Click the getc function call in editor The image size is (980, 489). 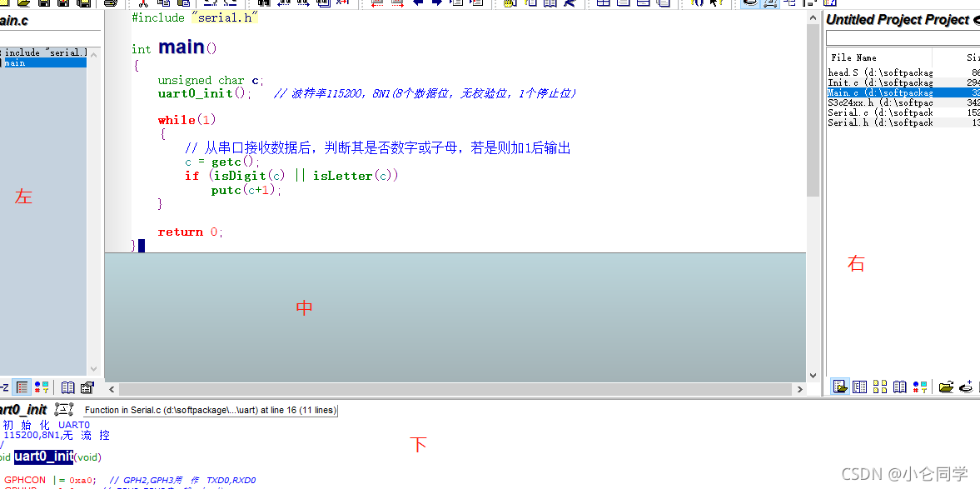(226, 162)
